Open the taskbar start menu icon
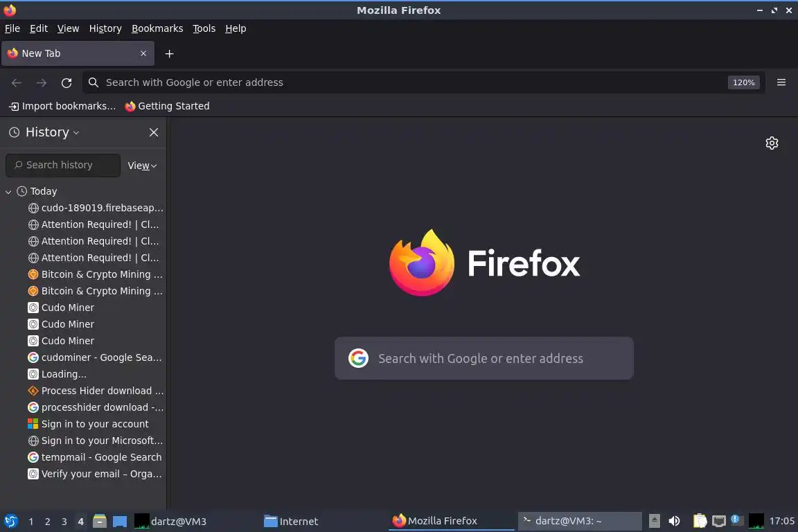The width and height of the screenshot is (798, 532). [x=10, y=522]
